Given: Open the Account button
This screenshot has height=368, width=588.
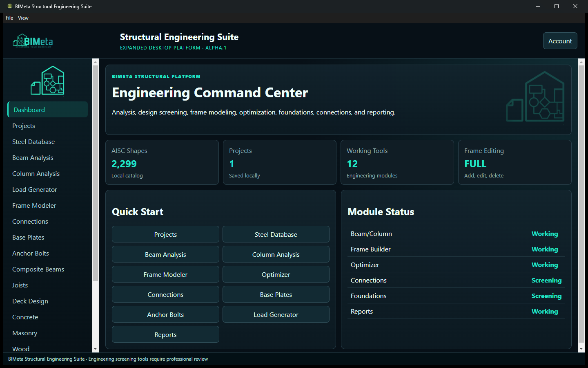Looking at the screenshot, I should tap(560, 41).
